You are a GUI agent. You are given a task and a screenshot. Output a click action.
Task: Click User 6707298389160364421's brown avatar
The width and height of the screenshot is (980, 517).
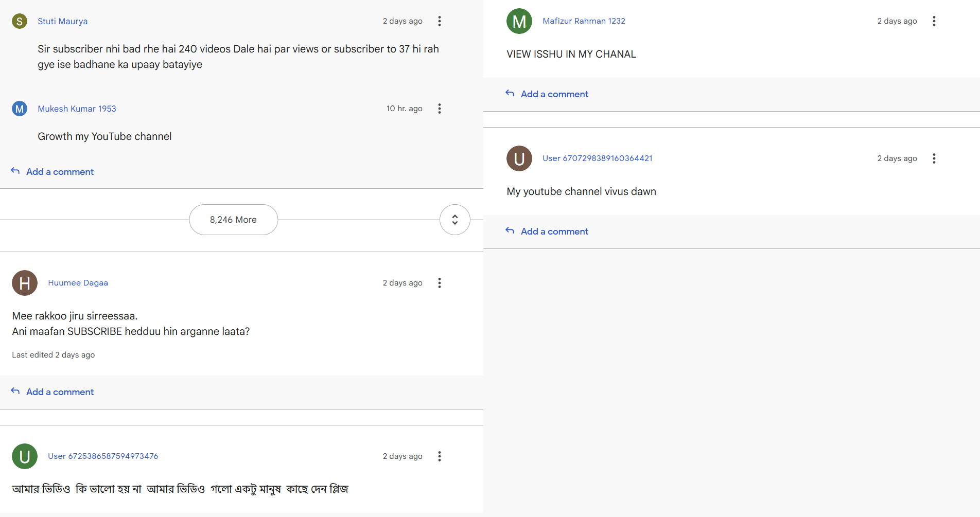click(x=519, y=158)
